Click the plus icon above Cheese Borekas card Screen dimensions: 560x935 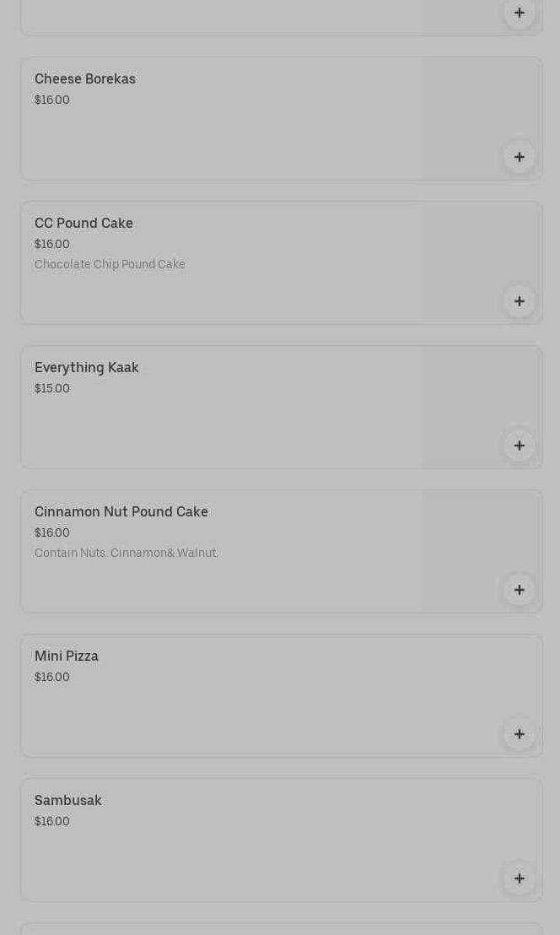(x=519, y=13)
